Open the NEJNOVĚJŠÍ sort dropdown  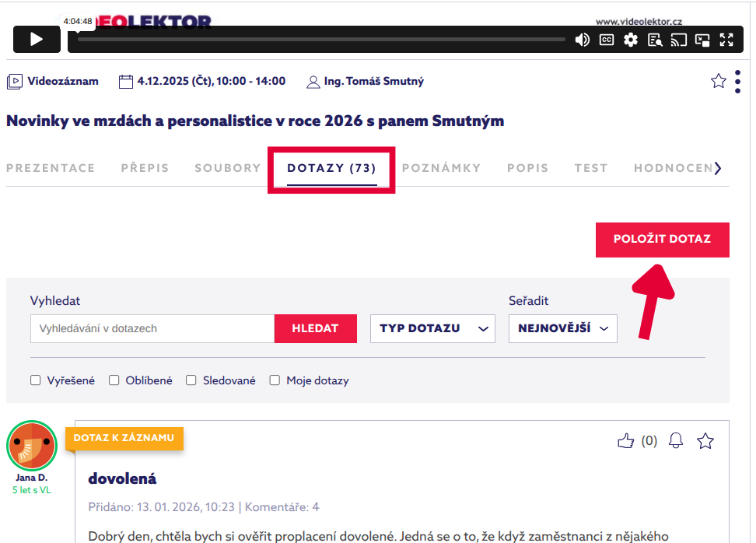562,328
